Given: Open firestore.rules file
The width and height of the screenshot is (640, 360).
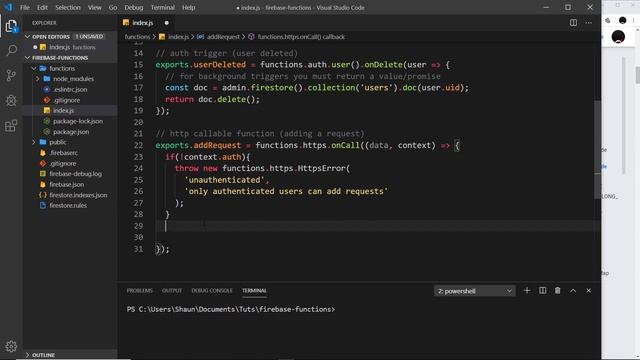Looking at the screenshot, I should [x=70, y=205].
